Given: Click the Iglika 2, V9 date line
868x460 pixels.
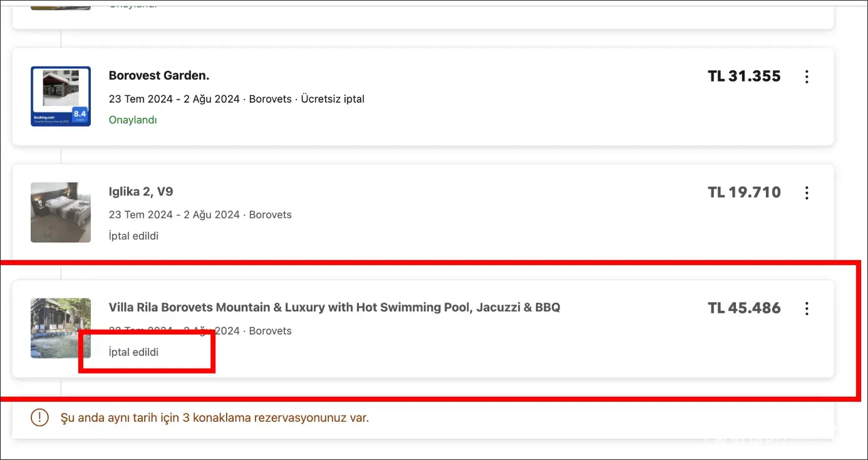Looking at the screenshot, I should [200, 215].
